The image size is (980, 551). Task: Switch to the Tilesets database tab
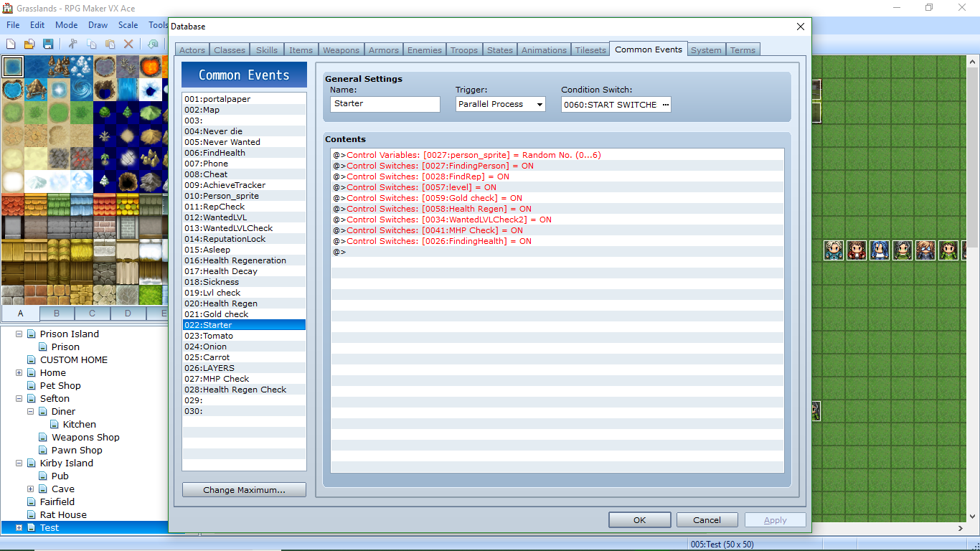click(590, 50)
